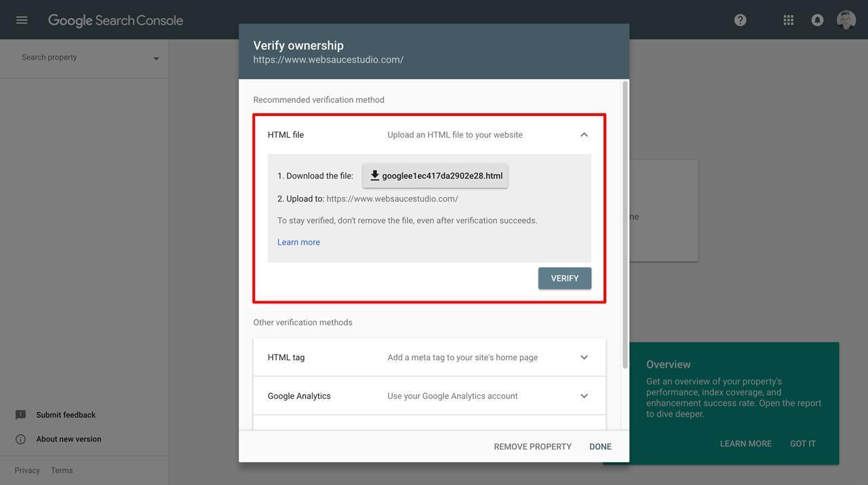Click the upload URL https://www.websaucestudio.com/ text
This screenshot has width=868, height=485.
click(392, 199)
